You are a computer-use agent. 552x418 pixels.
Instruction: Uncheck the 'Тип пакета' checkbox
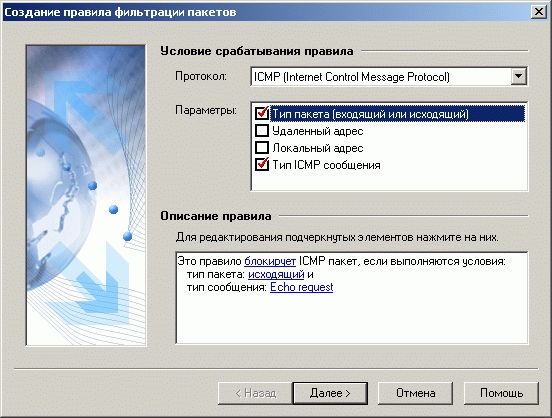click(x=262, y=114)
